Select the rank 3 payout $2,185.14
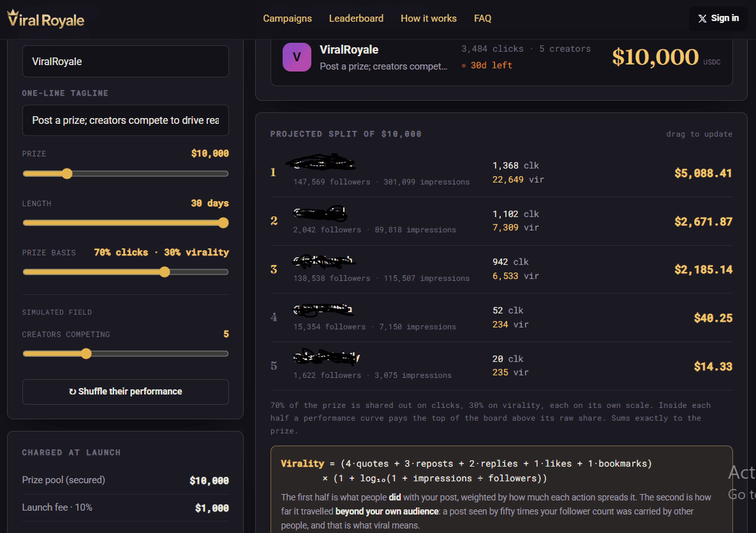Viewport: 756px width, 533px height. coord(703,269)
